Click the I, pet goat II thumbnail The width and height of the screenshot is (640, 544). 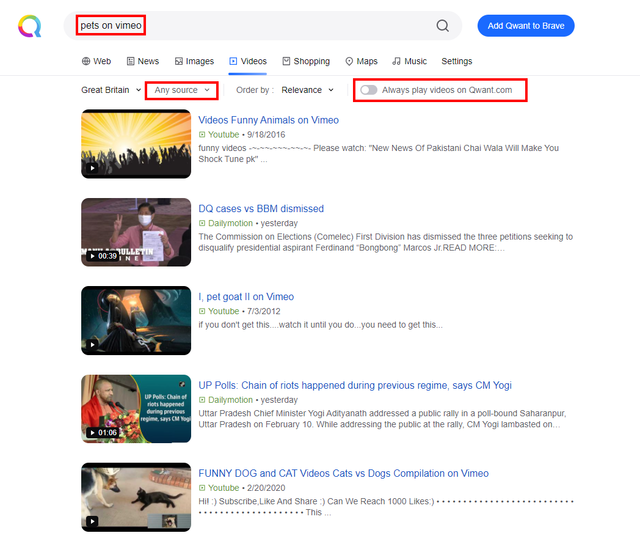pos(136,320)
